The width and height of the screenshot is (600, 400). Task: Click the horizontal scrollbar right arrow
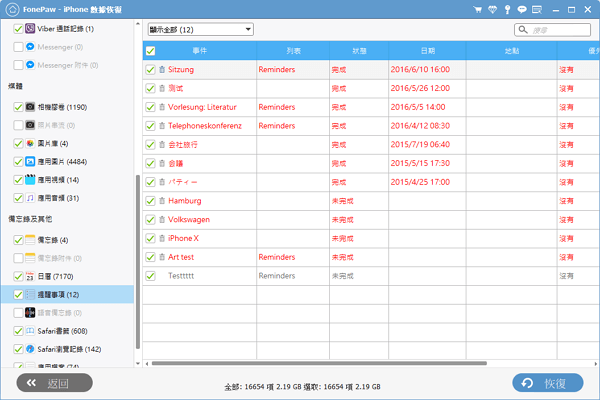[x=596, y=364]
